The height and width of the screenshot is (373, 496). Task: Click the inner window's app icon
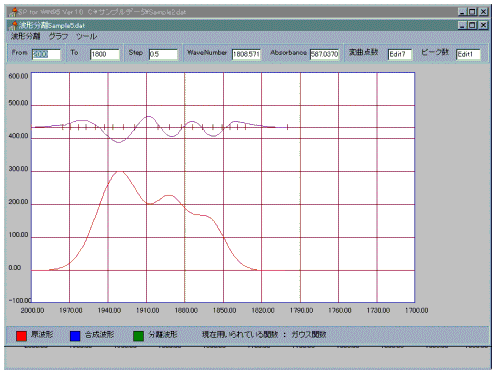coord(14,25)
